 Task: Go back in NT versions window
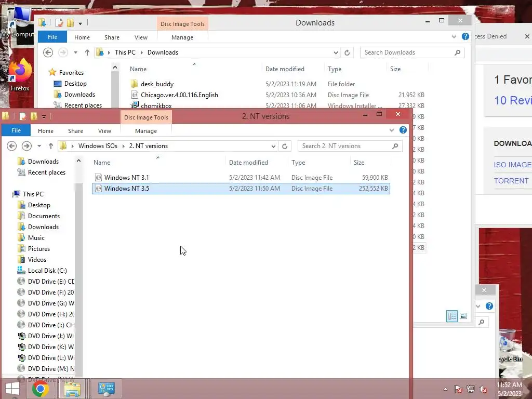(x=12, y=146)
